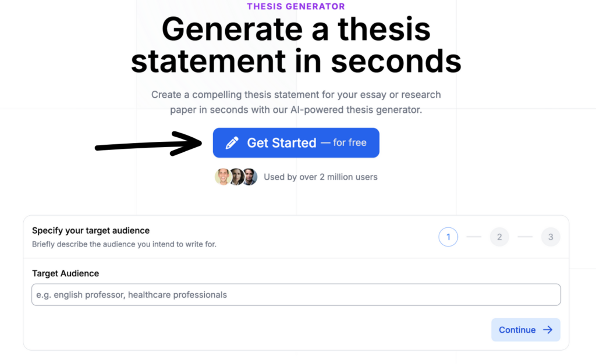Click the Used by over 2 million users text
Screen dimensions: 596x364
tap(321, 177)
